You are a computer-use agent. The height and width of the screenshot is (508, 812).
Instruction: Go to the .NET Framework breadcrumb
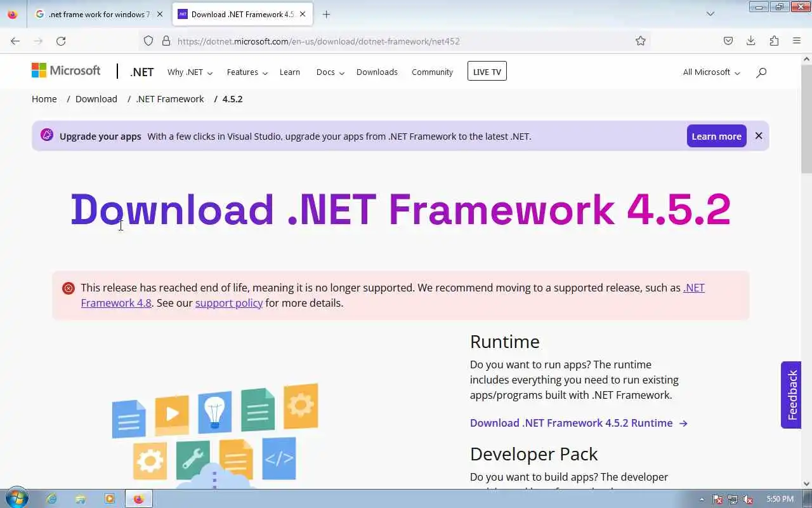[170, 99]
